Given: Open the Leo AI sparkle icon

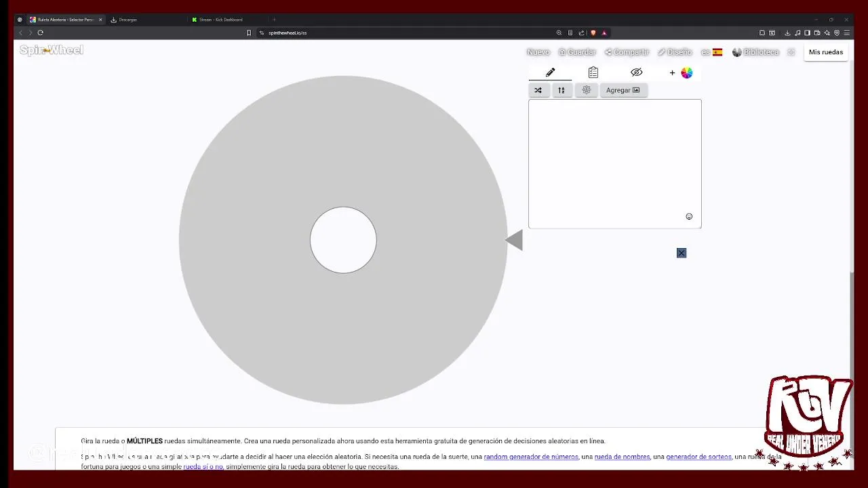Looking at the screenshot, I should pos(827,33).
